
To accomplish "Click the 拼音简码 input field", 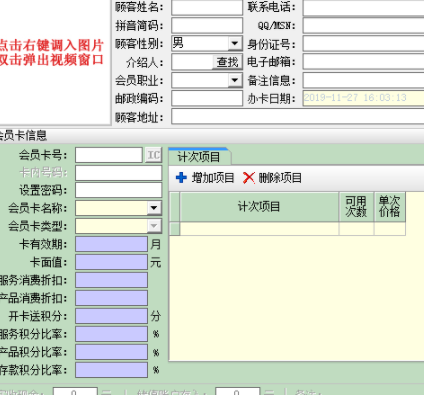I will tap(207, 25).
